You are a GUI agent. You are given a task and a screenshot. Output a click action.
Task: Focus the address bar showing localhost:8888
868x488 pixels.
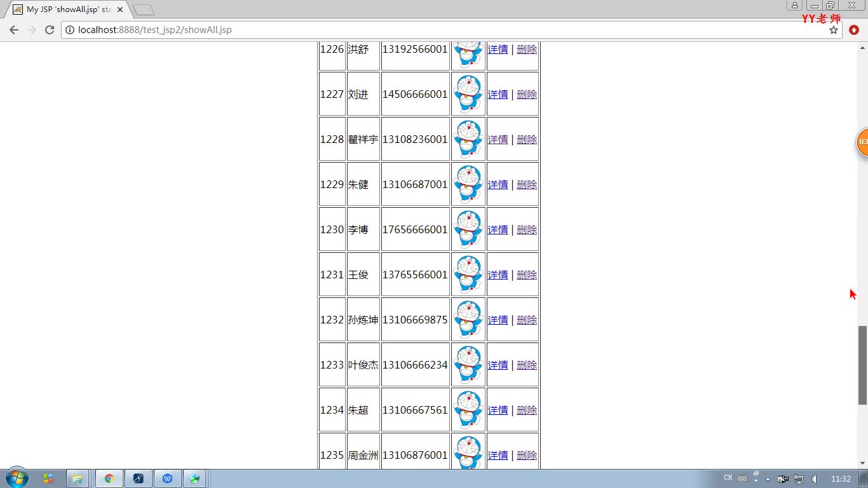[x=445, y=30]
